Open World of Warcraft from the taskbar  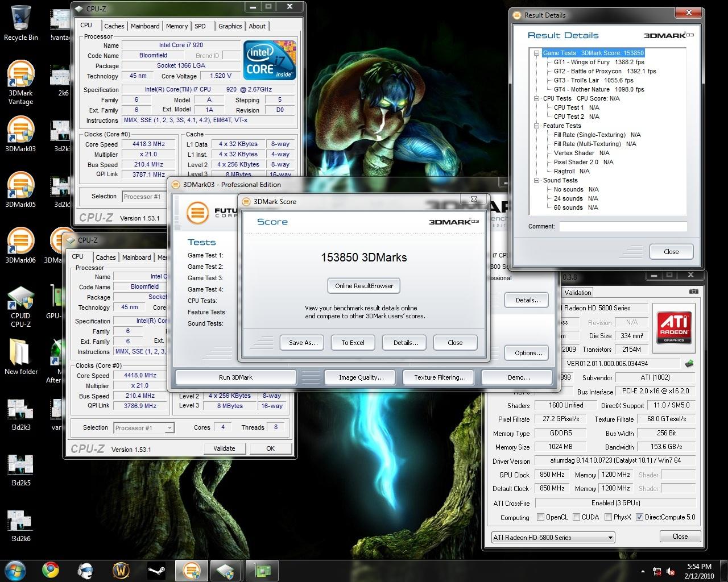pyautogui.click(x=121, y=569)
